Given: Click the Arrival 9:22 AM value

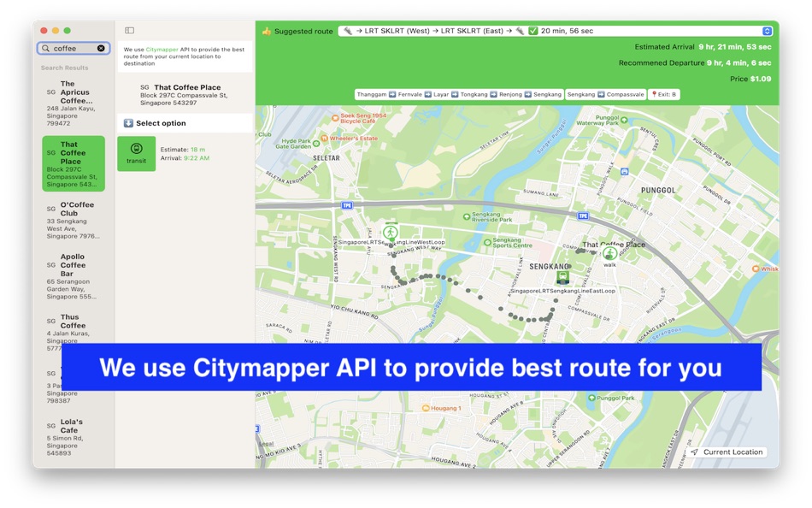Looking at the screenshot, I should click(197, 158).
